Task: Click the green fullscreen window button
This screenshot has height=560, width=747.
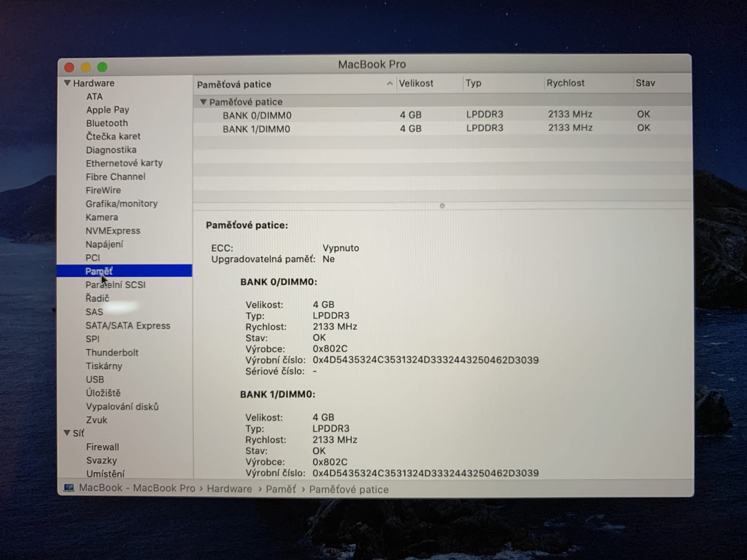Action: tap(102, 67)
